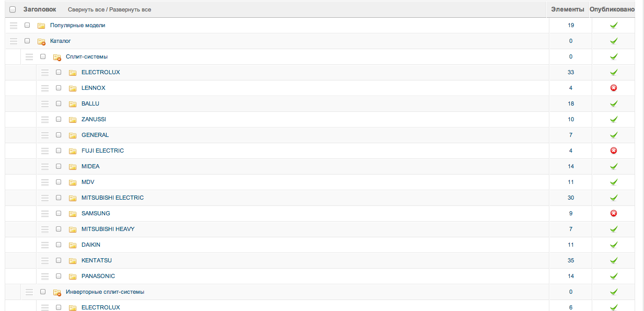Click the green published checkmark for ELECTROLUX
Screen dimensions: 644x311
[614, 72]
